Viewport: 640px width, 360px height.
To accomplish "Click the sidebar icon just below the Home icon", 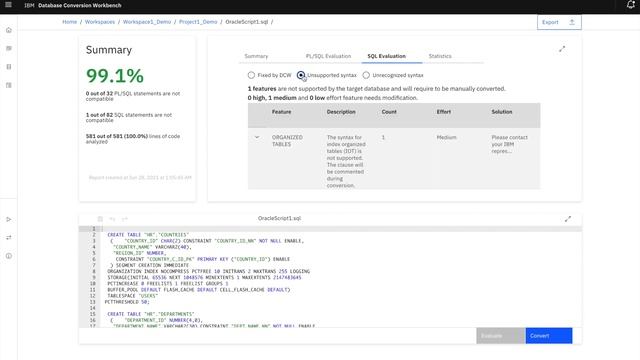I will (9, 49).
